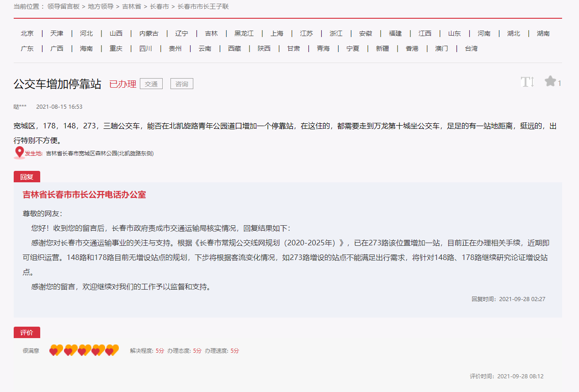Click the third heart rating icon
Image resolution: width=579 pixels, height=392 pixels.
click(x=84, y=350)
